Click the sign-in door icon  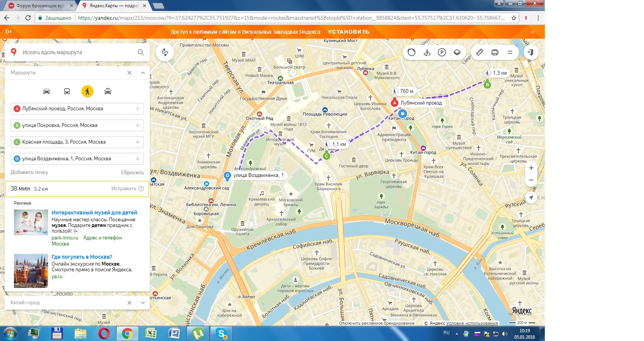click(530, 52)
